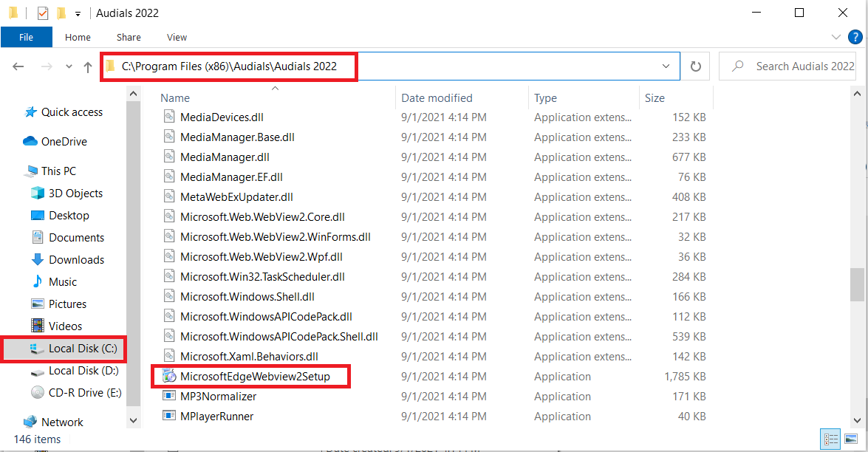Open Documents in the sidebar
Viewport: 868px width, 452px height.
point(67,237)
